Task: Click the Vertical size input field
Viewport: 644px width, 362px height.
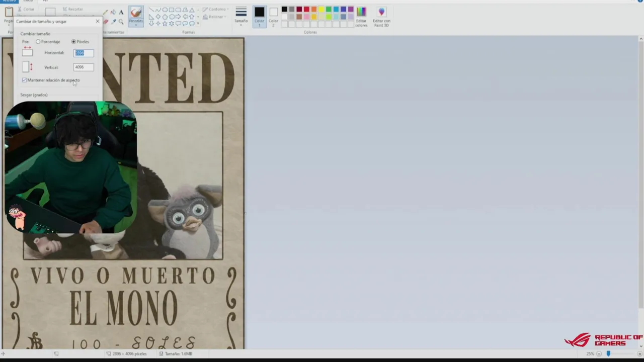Action: [x=84, y=67]
